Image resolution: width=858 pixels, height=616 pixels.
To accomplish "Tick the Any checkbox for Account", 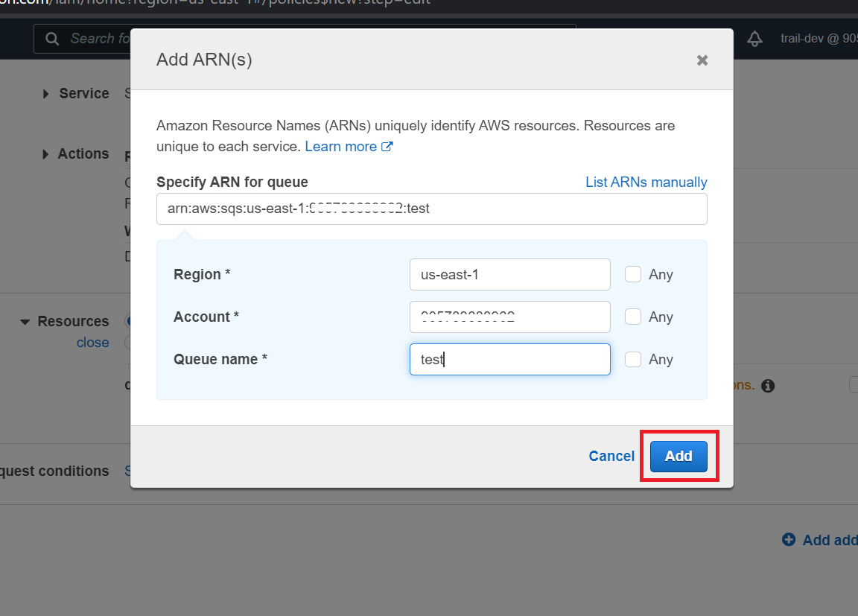I will coord(633,317).
